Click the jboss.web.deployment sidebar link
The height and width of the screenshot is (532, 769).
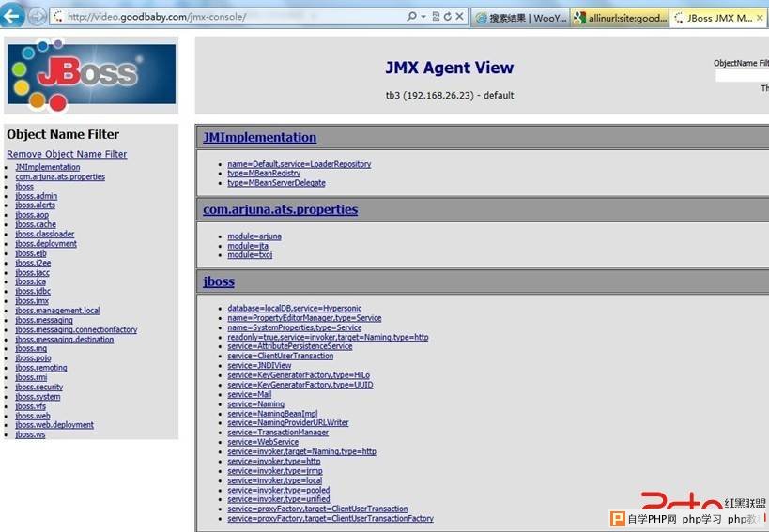(54, 425)
